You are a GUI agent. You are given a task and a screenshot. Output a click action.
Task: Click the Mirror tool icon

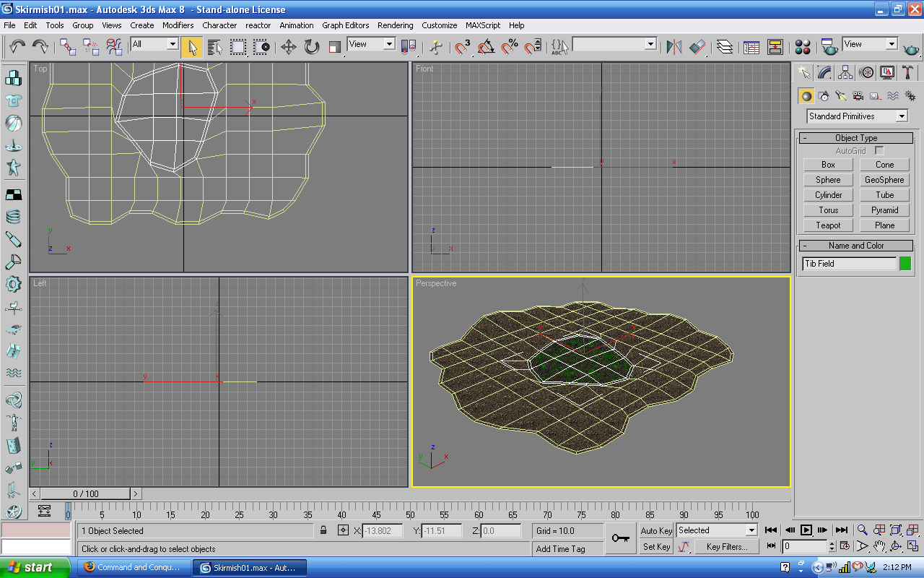coord(674,47)
